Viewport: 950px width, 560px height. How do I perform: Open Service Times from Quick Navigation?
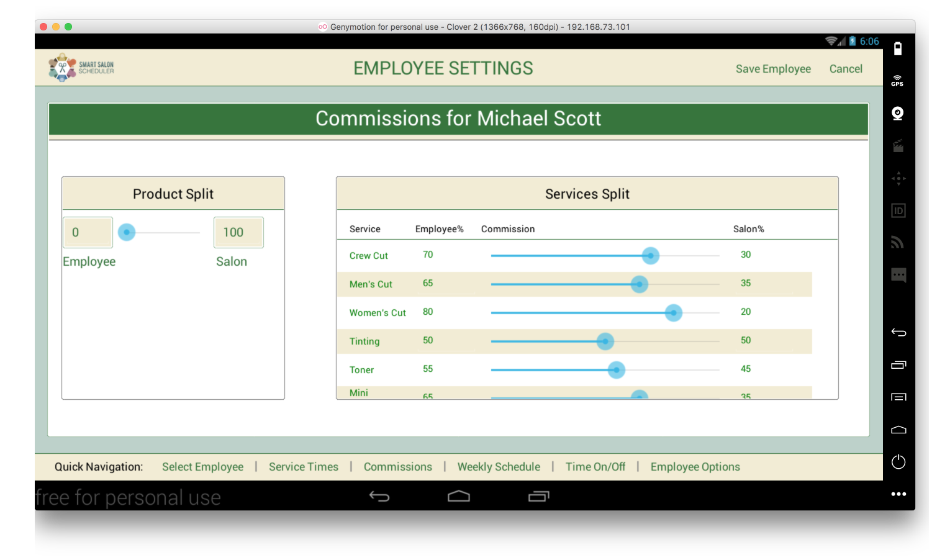tap(304, 467)
